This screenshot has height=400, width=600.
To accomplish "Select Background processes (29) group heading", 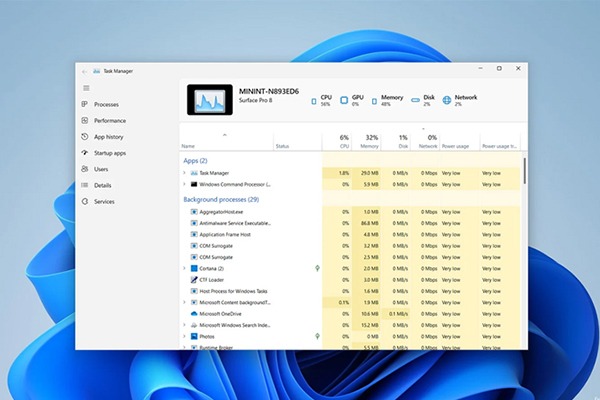I will point(221,199).
